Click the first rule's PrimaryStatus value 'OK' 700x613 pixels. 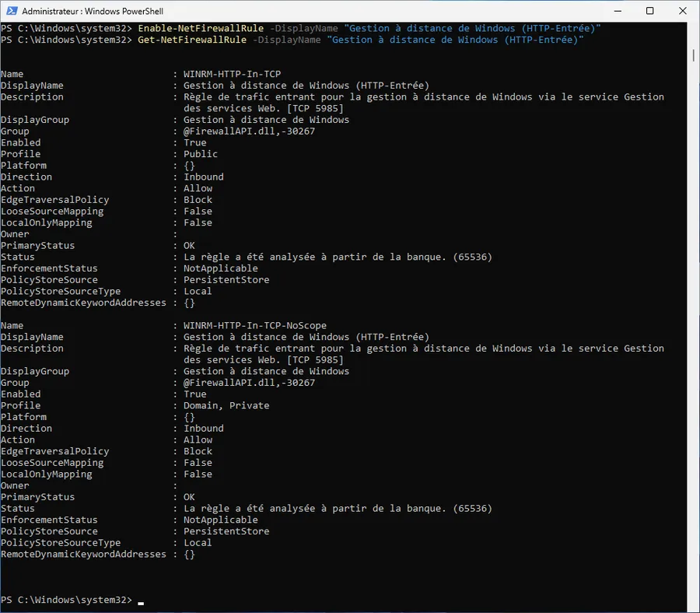189,246
